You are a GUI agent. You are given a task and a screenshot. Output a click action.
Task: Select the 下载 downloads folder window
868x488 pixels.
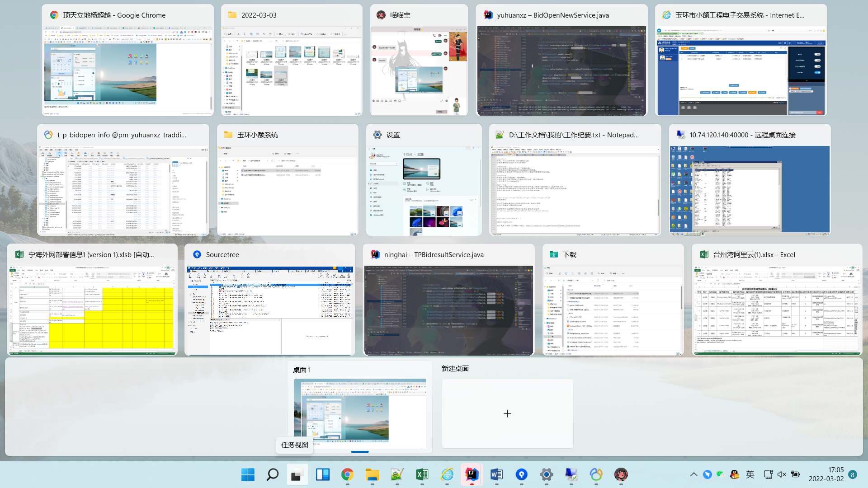613,300
